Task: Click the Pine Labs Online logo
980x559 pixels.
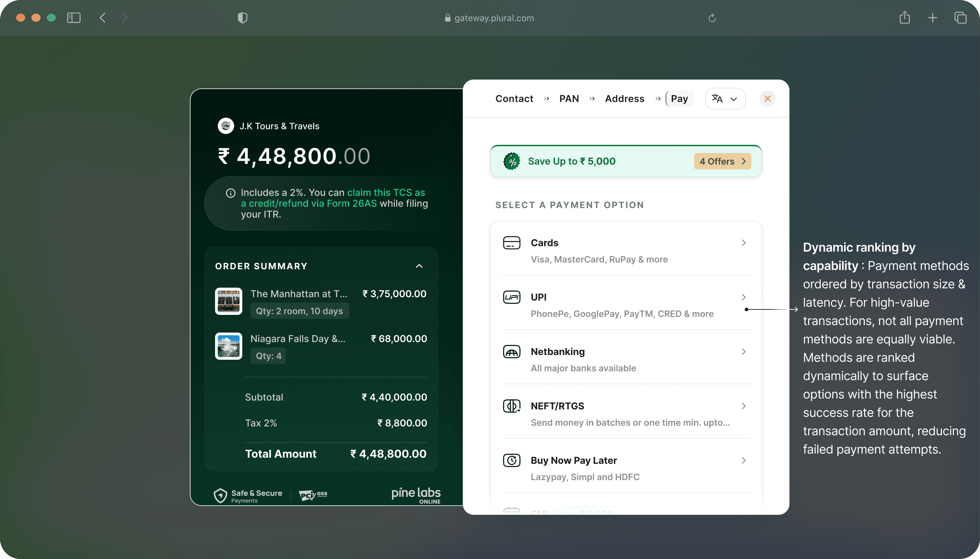Action: click(x=416, y=495)
